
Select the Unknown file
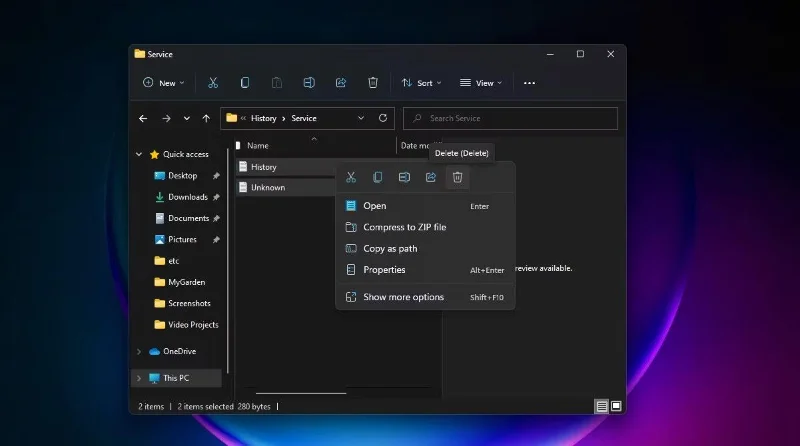[268, 187]
